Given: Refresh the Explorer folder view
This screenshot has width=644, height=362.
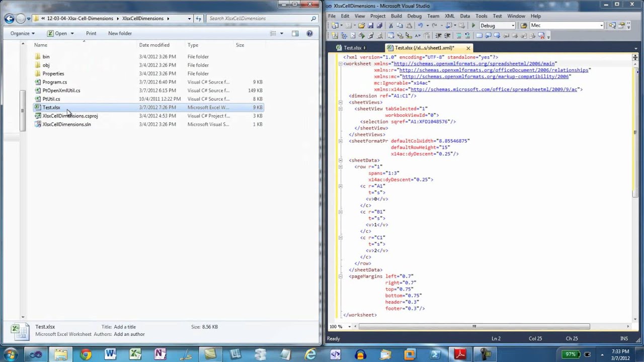Looking at the screenshot, I should [x=199, y=19].
